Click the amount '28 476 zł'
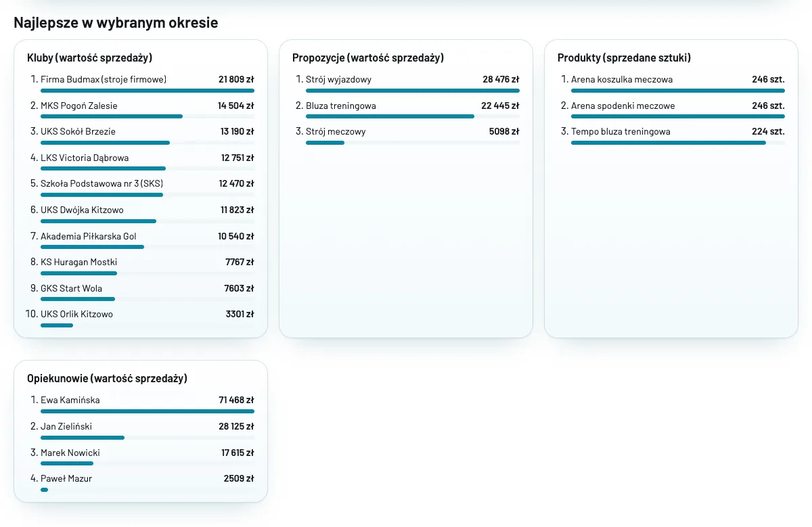Screen dimensions: 812x527 tap(501, 80)
